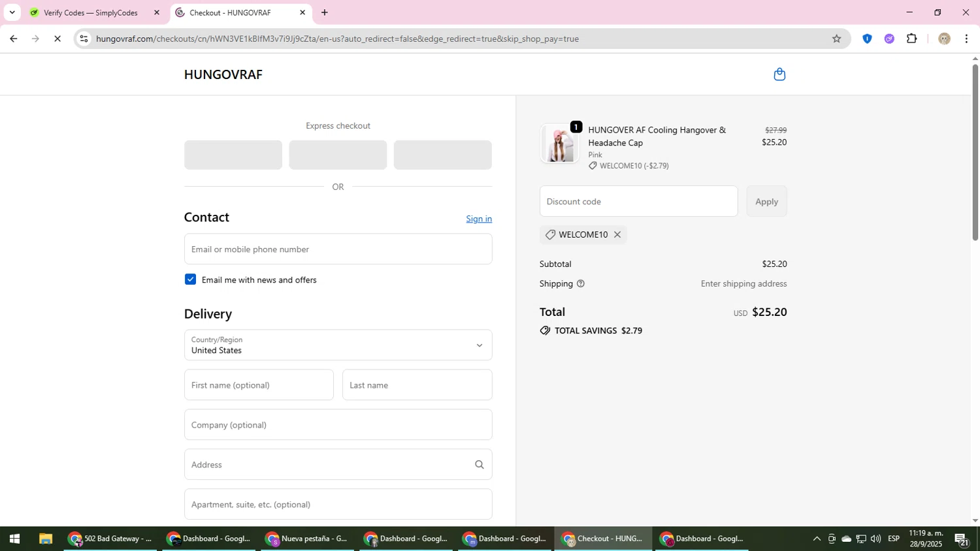Click the browser address bar URL
The image size is (980, 551).
click(x=337, y=39)
